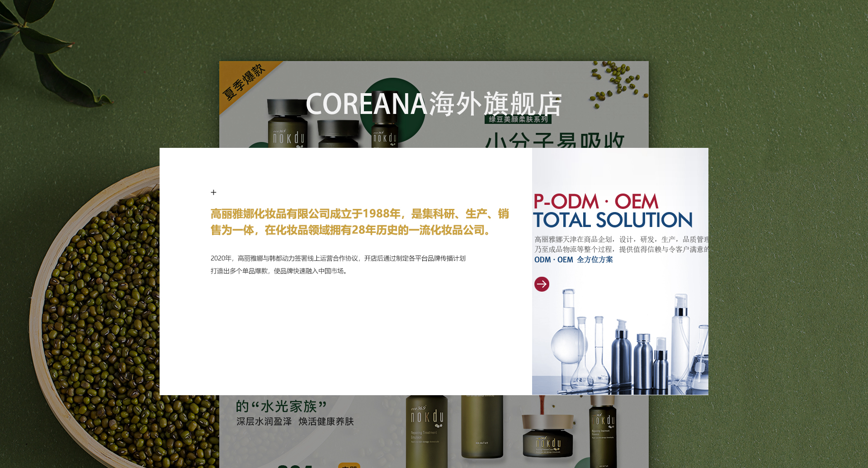This screenshot has height=468, width=868.
Task: Open the ODM · OEM 全方位方案 link
Action: 574,260
